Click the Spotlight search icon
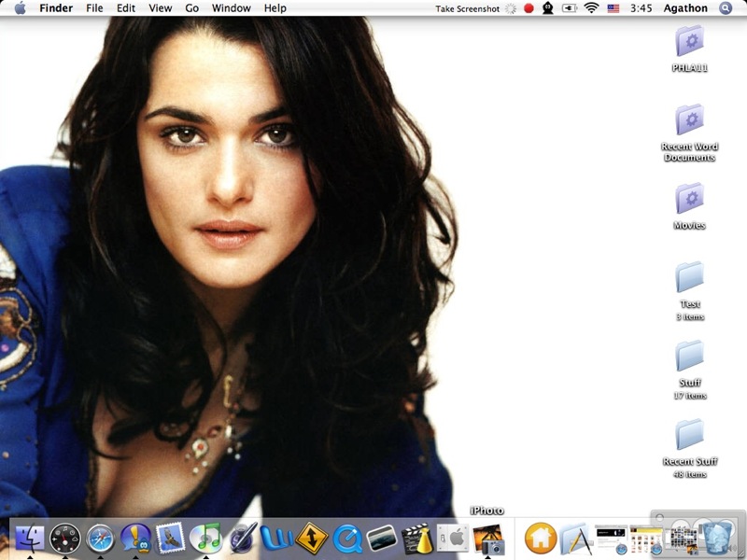The image size is (747, 560). pos(726,8)
